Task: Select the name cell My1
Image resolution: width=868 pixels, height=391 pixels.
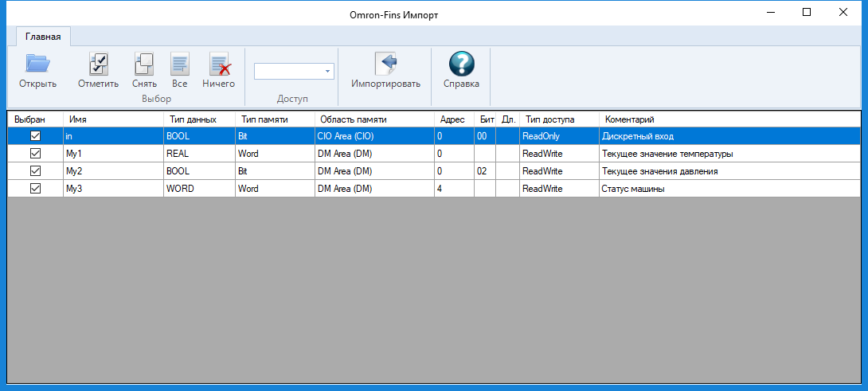Action: [114, 154]
